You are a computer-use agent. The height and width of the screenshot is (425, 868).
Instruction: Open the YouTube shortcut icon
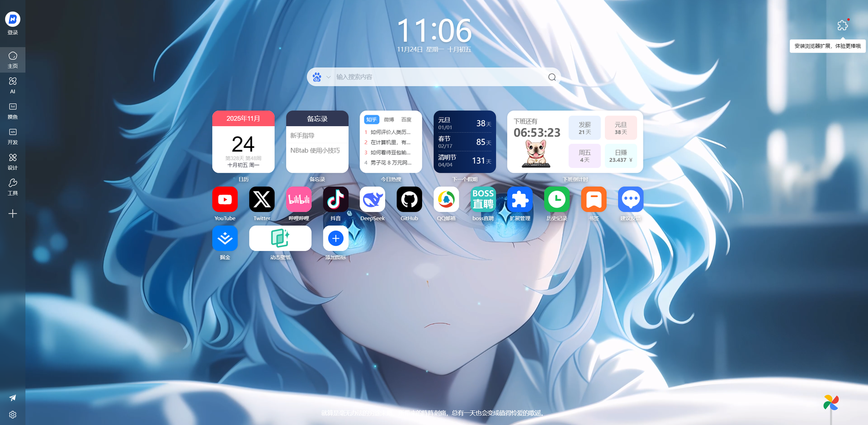tap(225, 199)
